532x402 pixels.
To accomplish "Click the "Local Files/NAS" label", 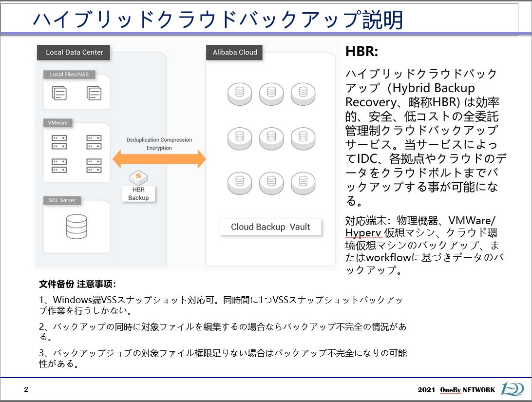I will pos(69,74).
